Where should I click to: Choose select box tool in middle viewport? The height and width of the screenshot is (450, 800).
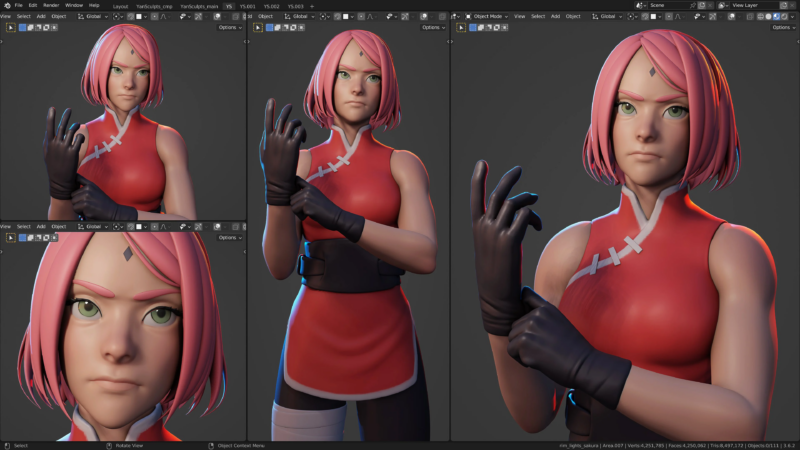258,28
